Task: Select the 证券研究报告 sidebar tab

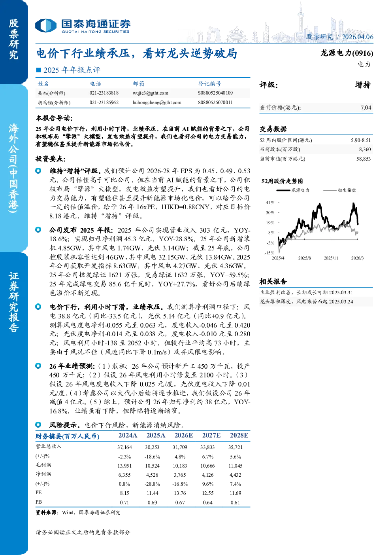Action: (x=14, y=302)
